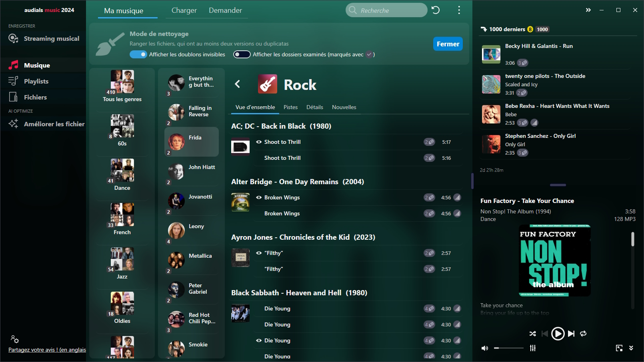Toggle repeat mode

583,333
